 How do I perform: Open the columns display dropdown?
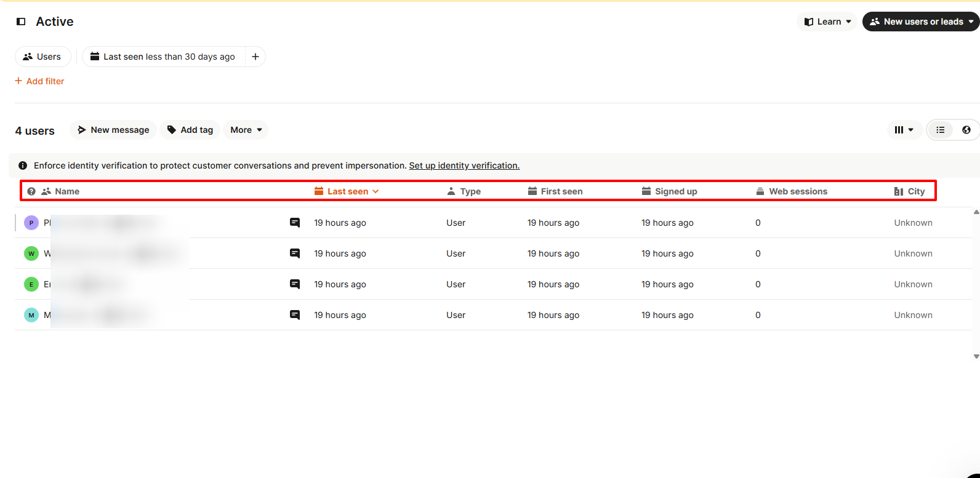(x=904, y=130)
